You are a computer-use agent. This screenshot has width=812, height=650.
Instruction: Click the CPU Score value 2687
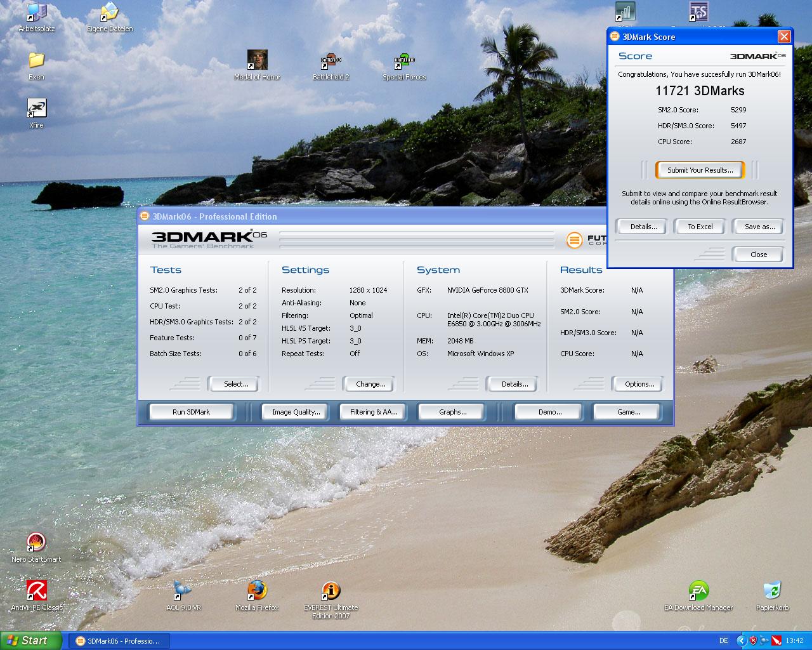pyautogui.click(x=738, y=142)
